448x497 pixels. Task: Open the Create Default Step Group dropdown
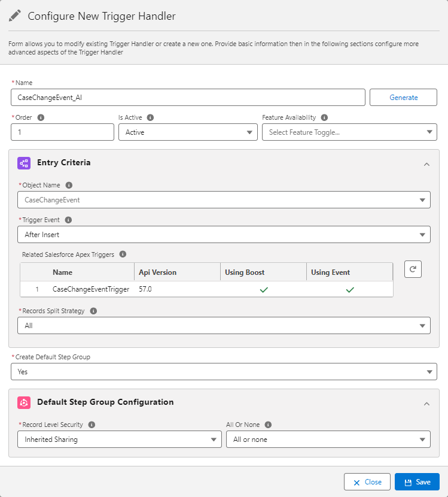(x=224, y=371)
